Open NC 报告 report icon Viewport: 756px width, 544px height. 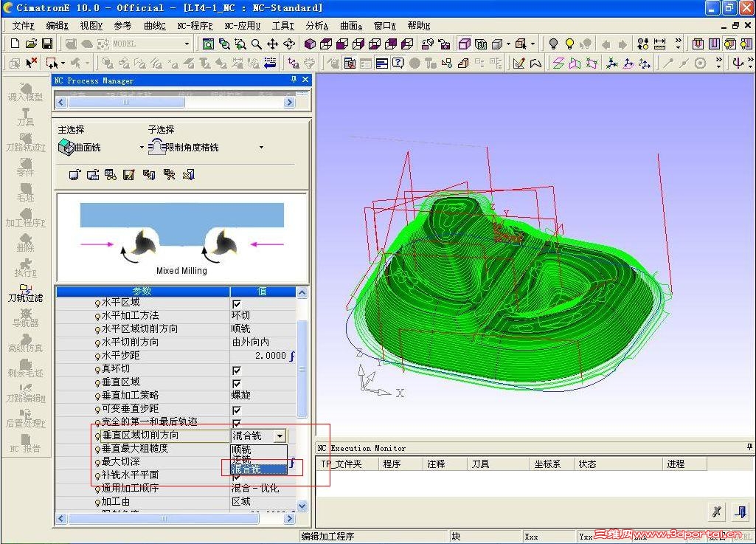pos(26,443)
